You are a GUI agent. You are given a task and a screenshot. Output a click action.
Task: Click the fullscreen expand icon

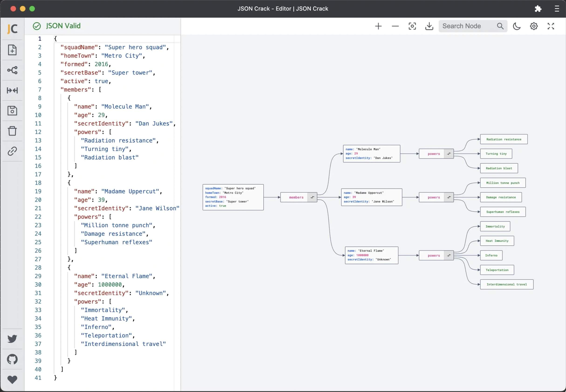pyautogui.click(x=551, y=26)
